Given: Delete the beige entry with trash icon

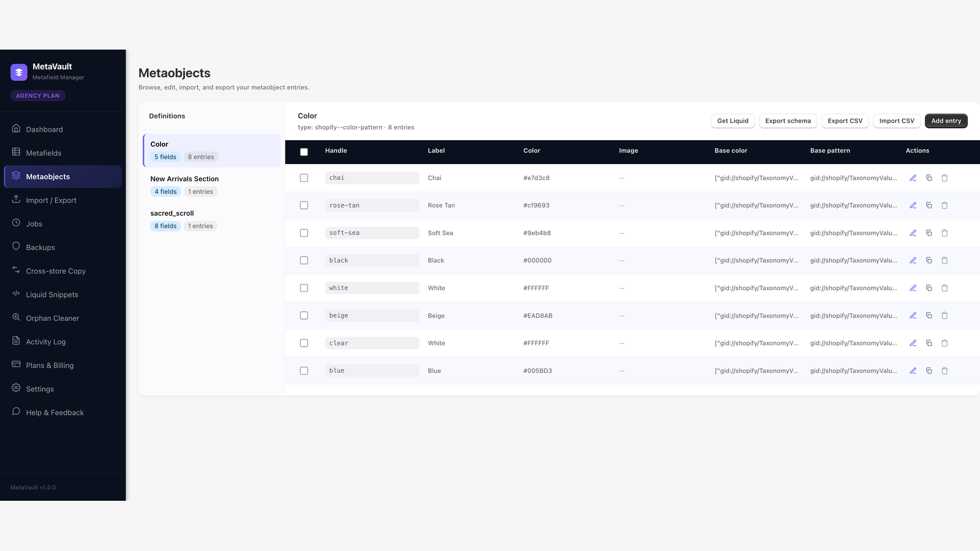Looking at the screenshot, I should [944, 316].
